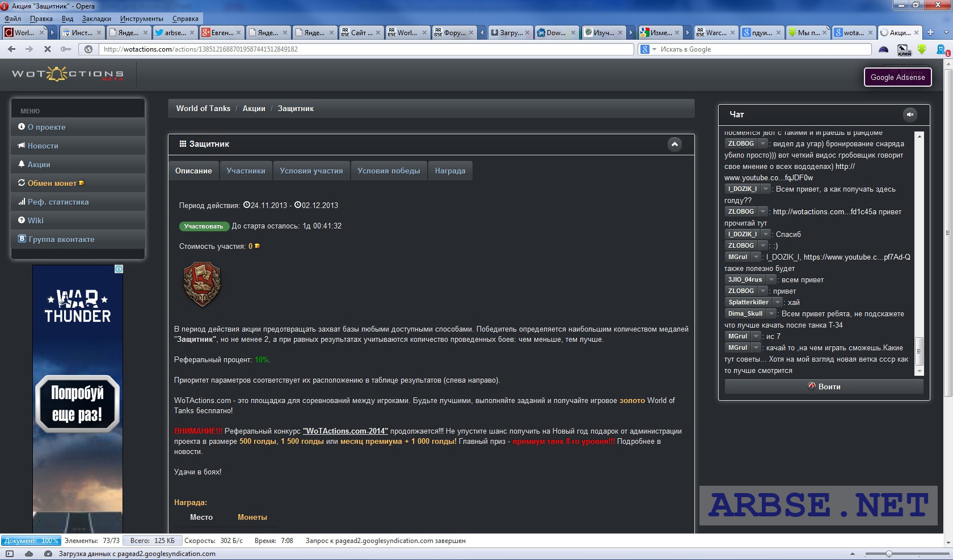This screenshot has width=953, height=560.
Task: Open dropdown next to I_DOZIK_I 'Всем привет'
Action: [x=765, y=189]
